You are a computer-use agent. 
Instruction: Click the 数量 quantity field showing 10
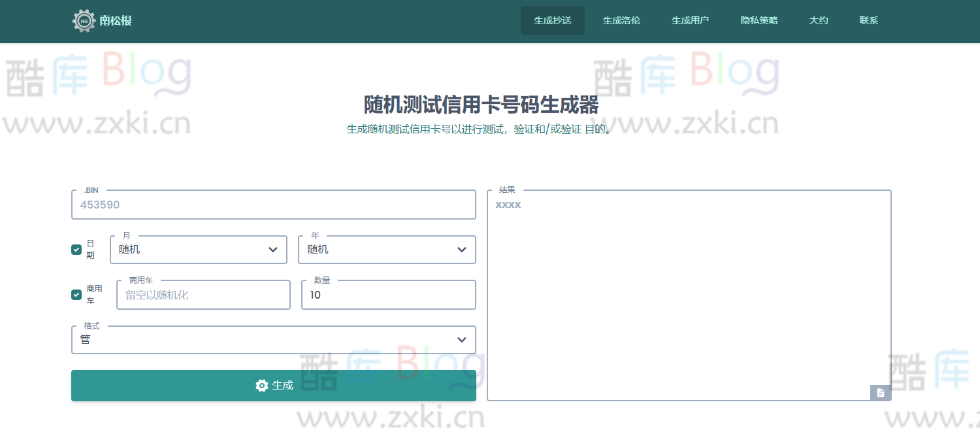point(387,294)
